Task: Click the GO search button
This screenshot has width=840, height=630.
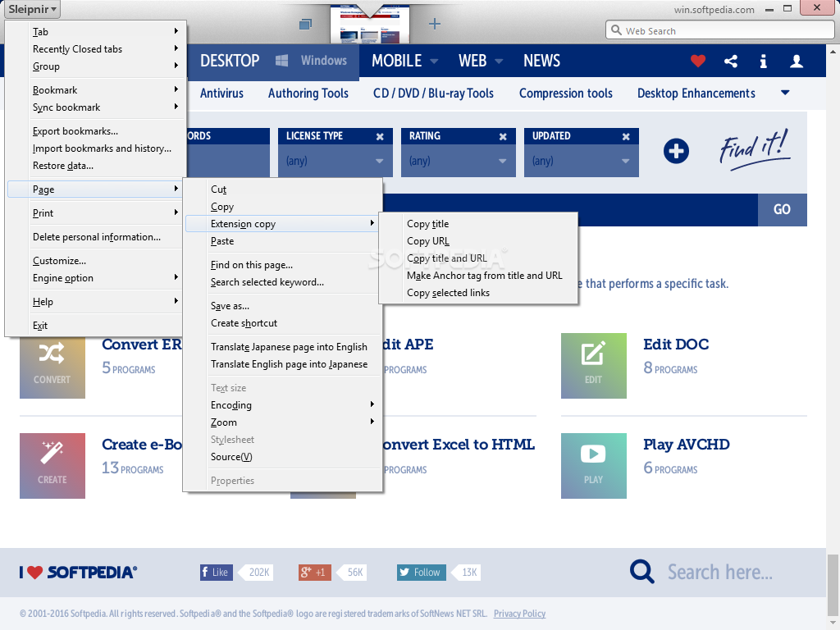Action: (782, 209)
